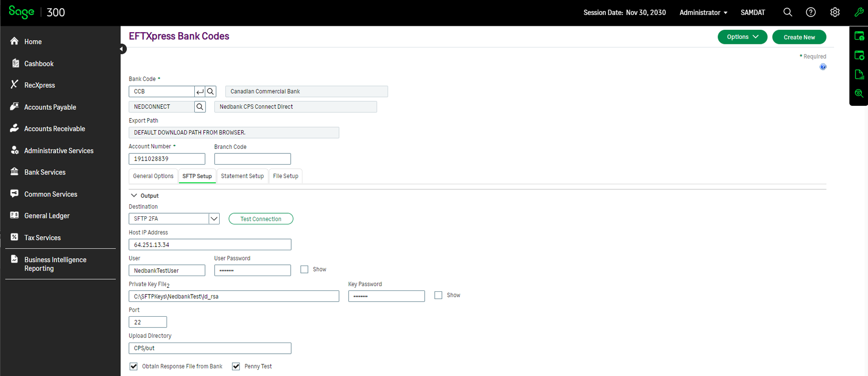This screenshot has width=868, height=376.
Task: Click the Upload Directory field CPS/out
Action: (x=210, y=348)
